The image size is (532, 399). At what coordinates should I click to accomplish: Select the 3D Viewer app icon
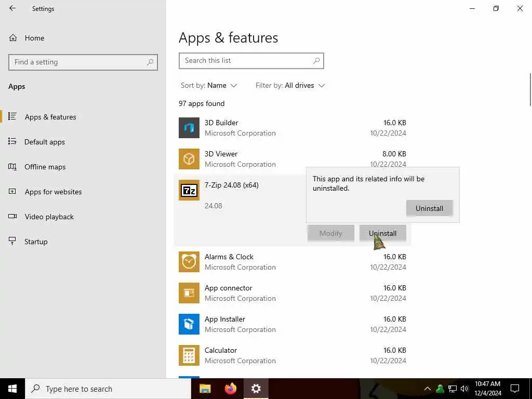point(189,159)
